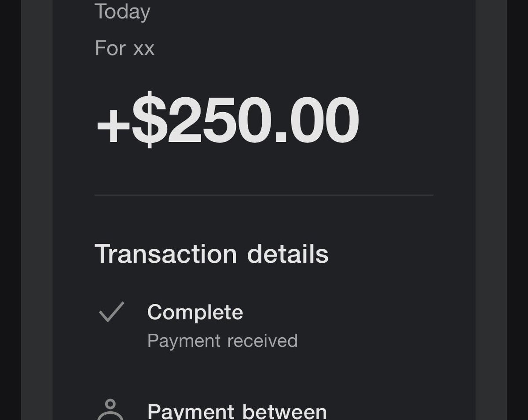Click the Complete checkmark icon

click(x=111, y=312)
